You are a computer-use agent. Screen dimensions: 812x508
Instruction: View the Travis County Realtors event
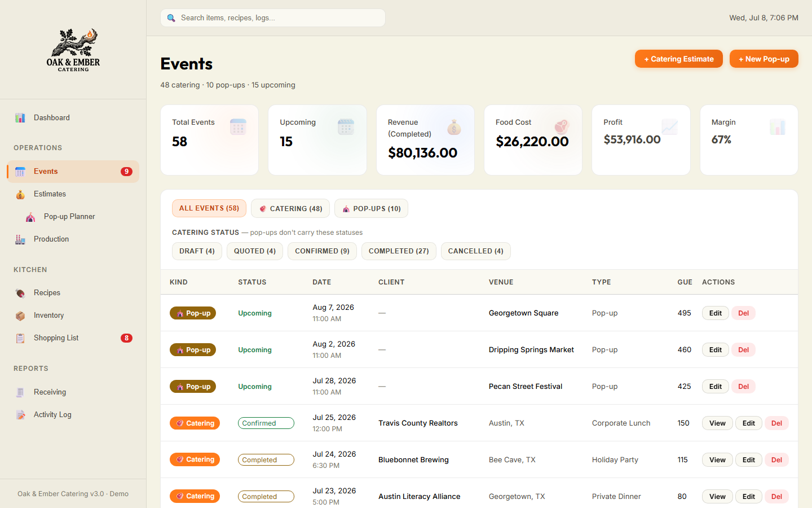(717, 423)
